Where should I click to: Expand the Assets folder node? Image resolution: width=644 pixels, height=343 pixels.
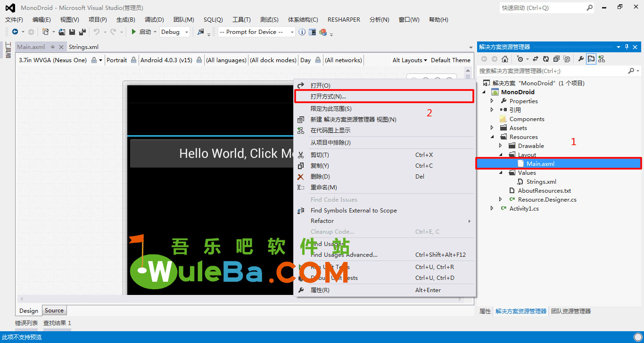click(x=492, y=128)
